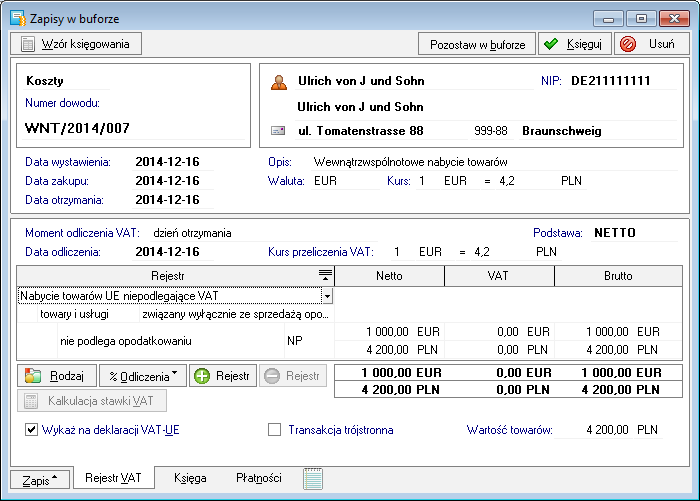Screen dimensions: 700x501
Task: Add a register with the green plus Rejestr
Action: coord(223,376)
